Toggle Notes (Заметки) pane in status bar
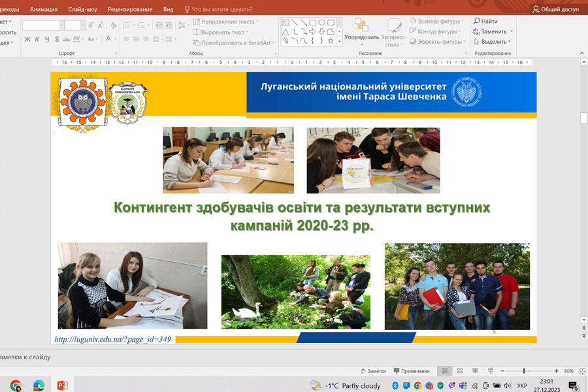This screenshot has height=392, width=588. [x=373, y=371]
